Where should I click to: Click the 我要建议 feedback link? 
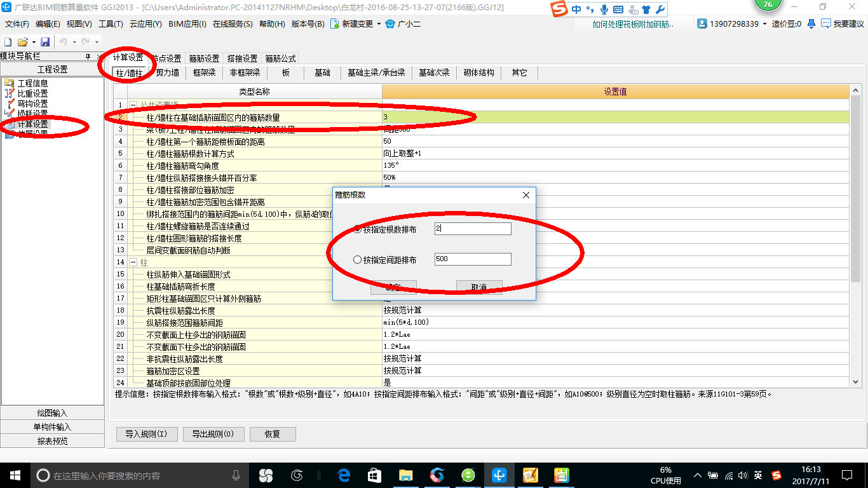click(848, 24)
